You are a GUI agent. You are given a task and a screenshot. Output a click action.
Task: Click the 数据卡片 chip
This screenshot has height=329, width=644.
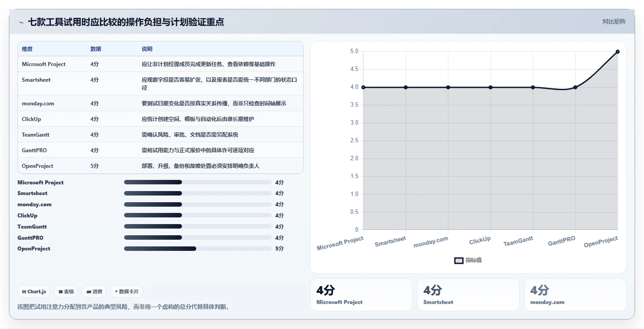coord(127,292)
